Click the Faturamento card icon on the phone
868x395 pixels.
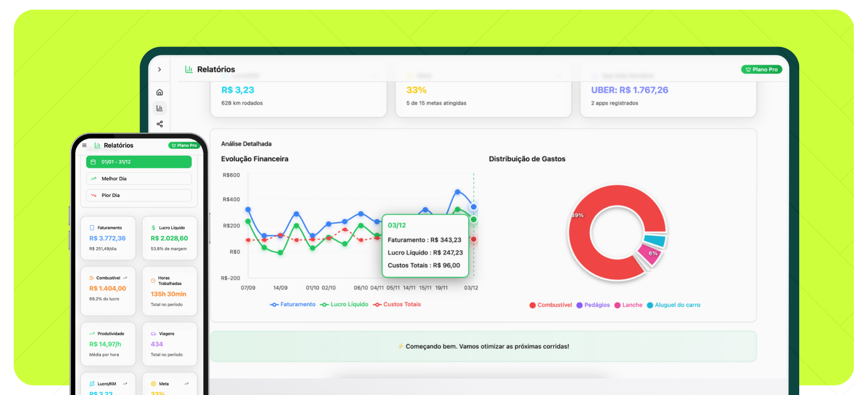[92, 228]
